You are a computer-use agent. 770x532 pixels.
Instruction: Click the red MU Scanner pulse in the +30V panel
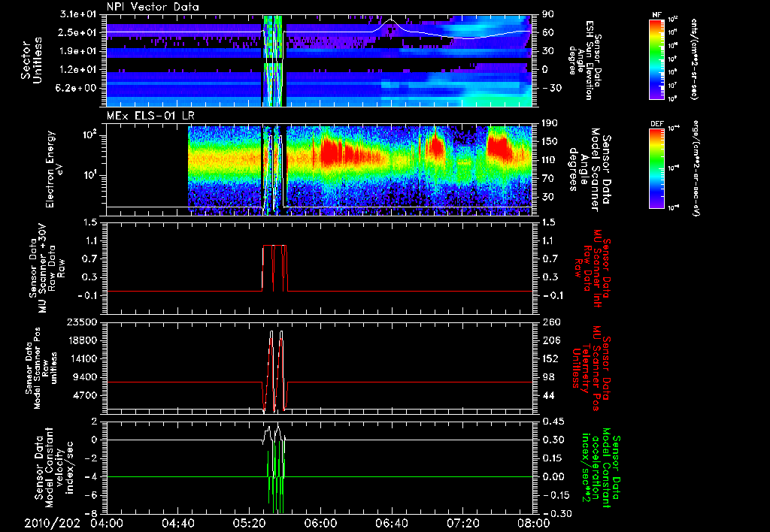(275, 268)
